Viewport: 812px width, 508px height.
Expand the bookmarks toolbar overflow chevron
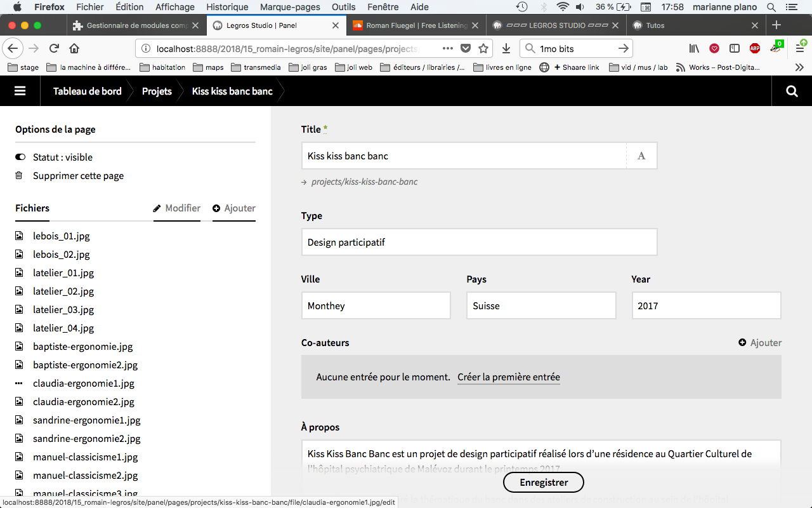[799, 67]
